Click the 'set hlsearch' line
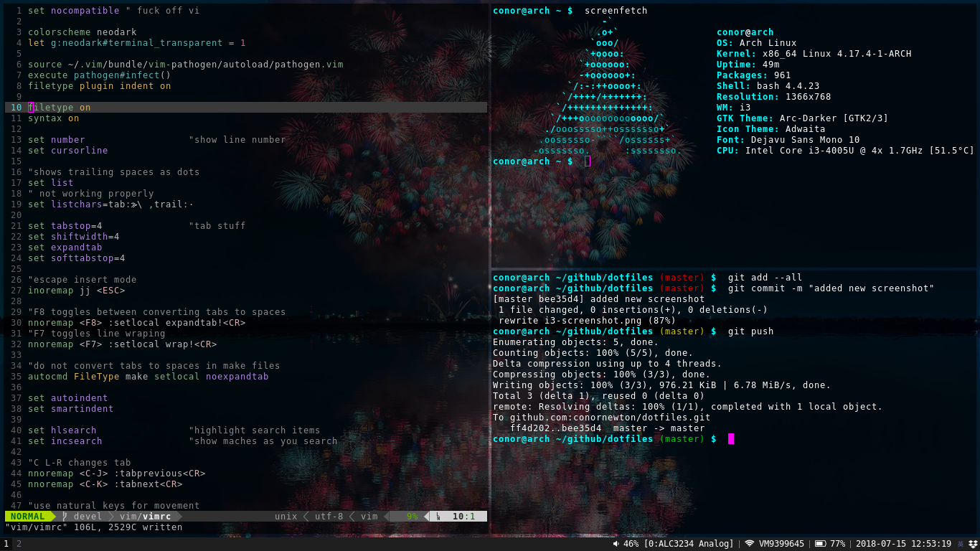The image size is (980, 551). coord(174,430)
